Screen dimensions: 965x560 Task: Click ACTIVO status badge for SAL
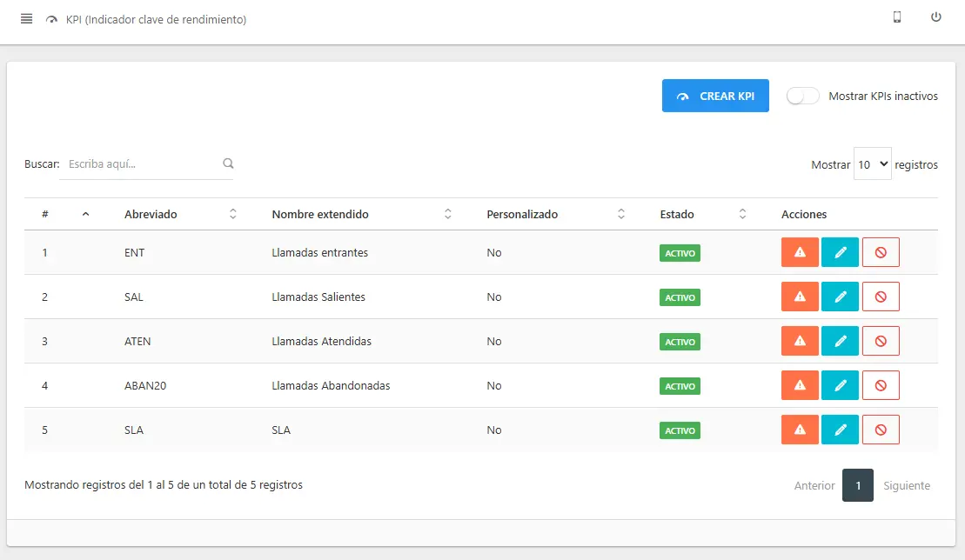(x=680, y=297)
